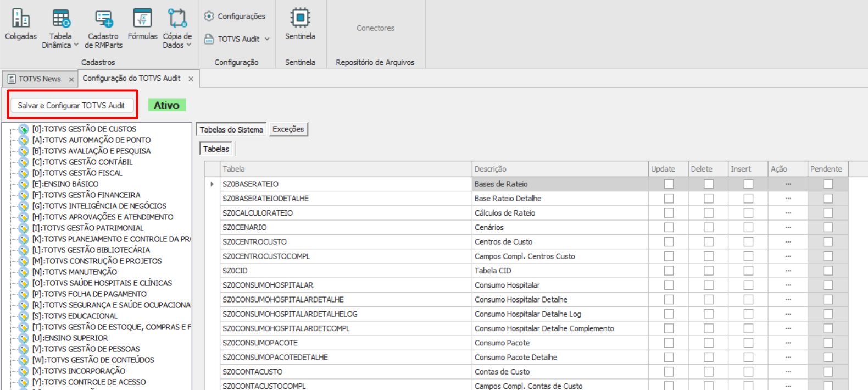This screenshot has width=868, height=390.
Task: Click icon beside TOTVS INTELIGÊNCIA DE NEGÓCIOS
Action: coord(24,206)
